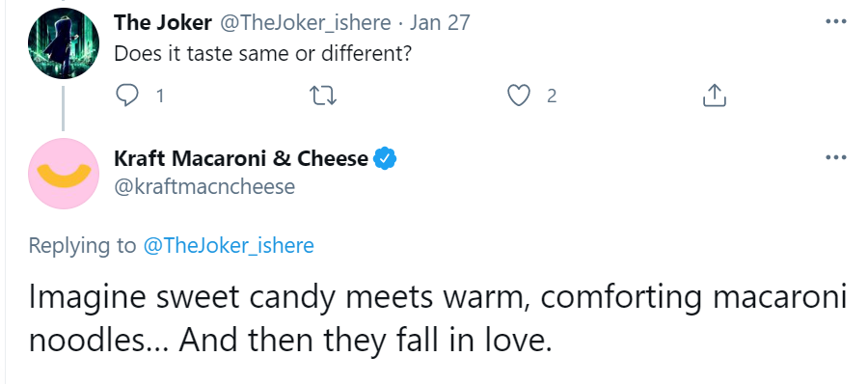Click the 'Does it taste same' tweet text
Screen dimensions: 868x384
pyautogui.click(x=263, y=54)
